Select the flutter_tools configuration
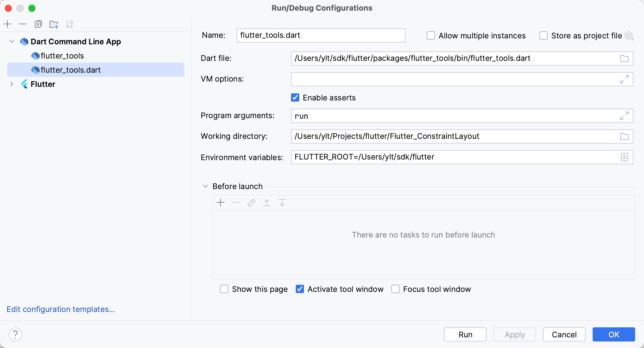The image size is (644, 348). coord(62,56)
